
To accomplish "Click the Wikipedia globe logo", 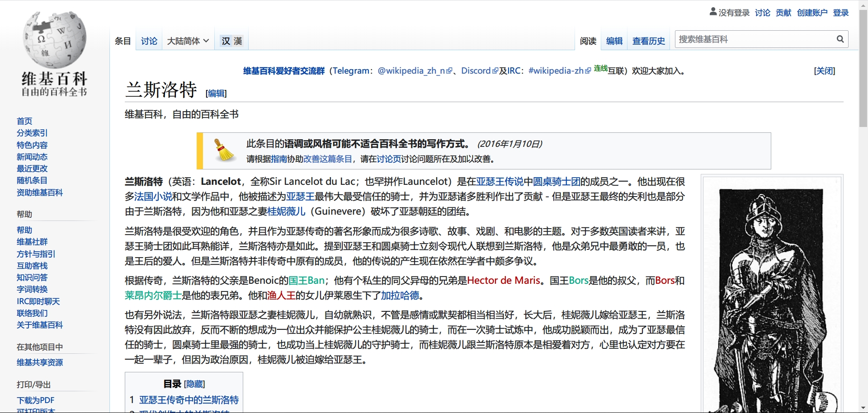I will tap(54, 40).
